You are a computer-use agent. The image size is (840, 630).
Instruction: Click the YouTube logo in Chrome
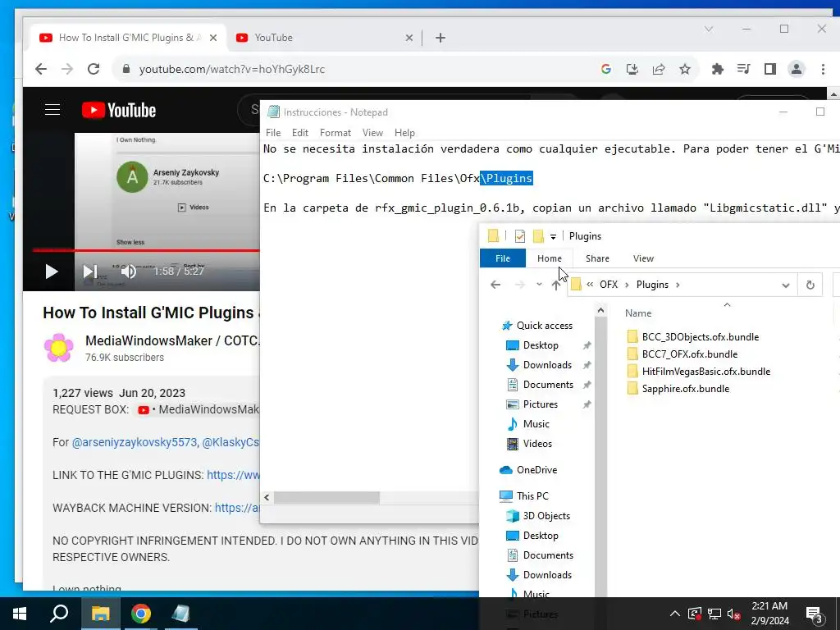click(x=119, y=111)
